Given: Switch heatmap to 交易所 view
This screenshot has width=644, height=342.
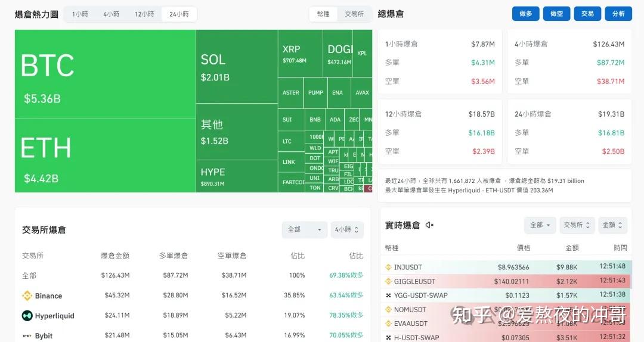Looking at the screenshot, I should (x=354, y=14).
